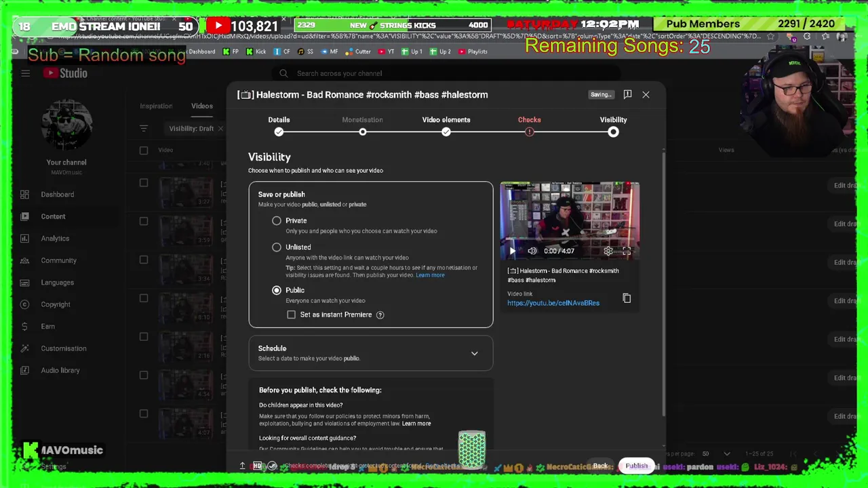
Task: Click the search magnifier icon
Action: pyautogui.click(x=284, y=73)
